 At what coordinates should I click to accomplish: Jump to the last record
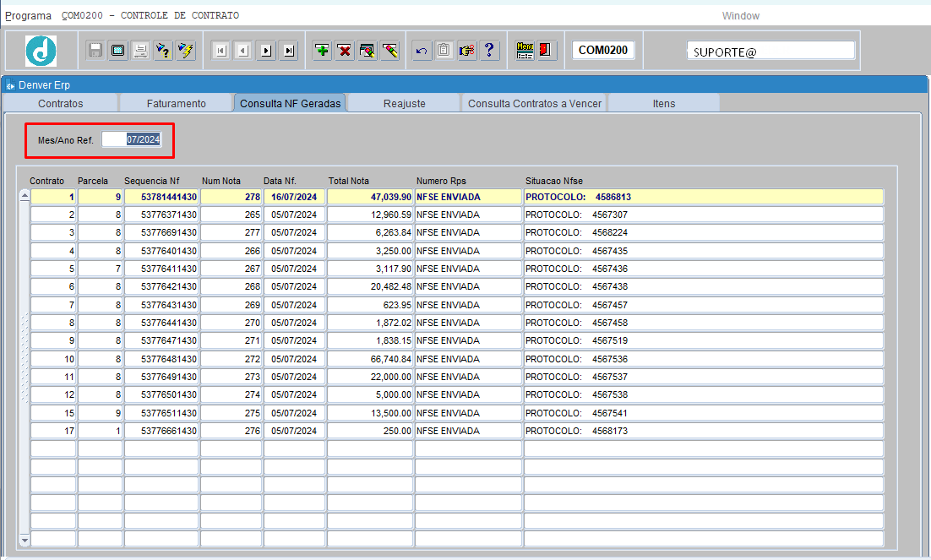click(x=289, y=51)
